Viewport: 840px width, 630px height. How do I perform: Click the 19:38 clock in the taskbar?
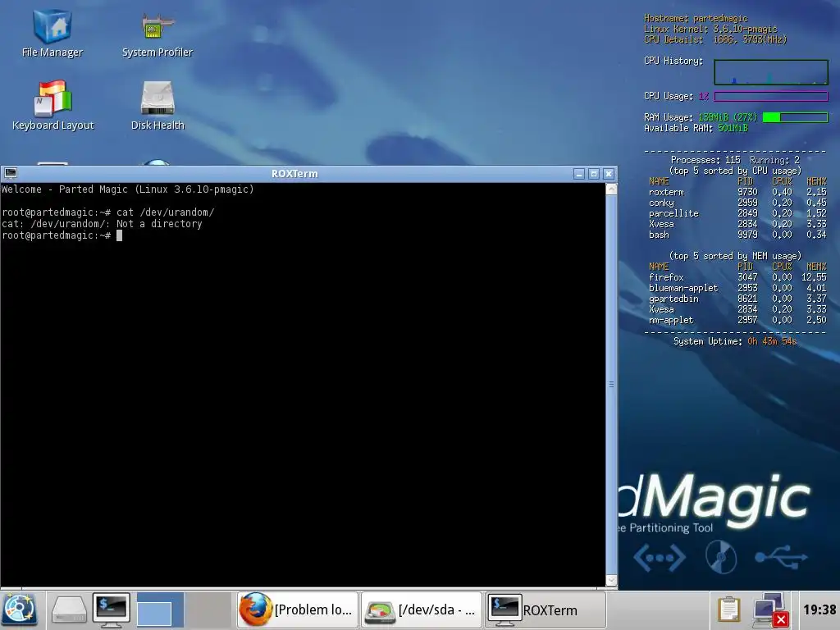point(819,609)
